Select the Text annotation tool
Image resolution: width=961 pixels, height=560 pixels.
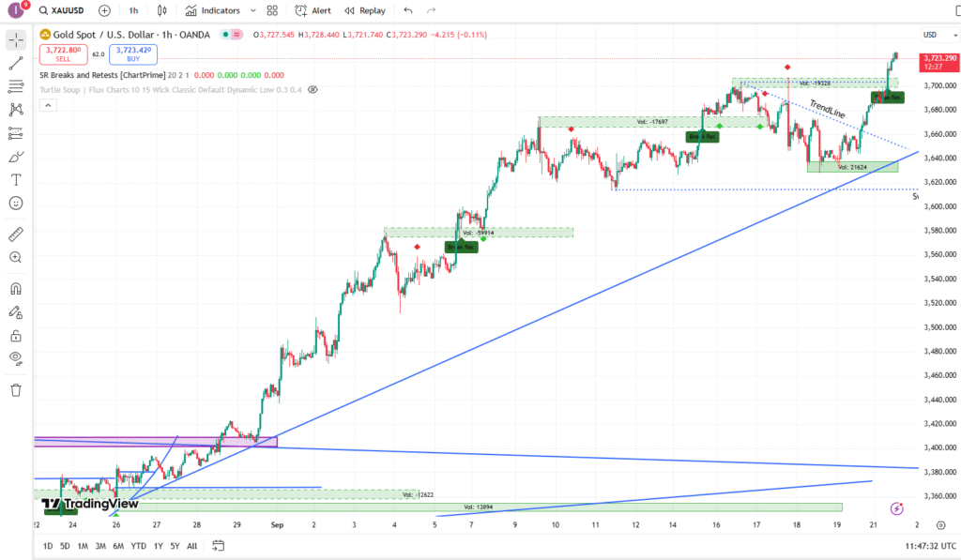(x=15, y=179)
